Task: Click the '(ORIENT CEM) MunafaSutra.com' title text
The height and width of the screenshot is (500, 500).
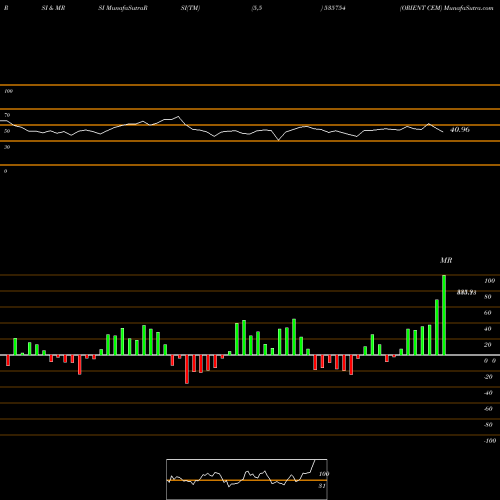Action: 446,8
